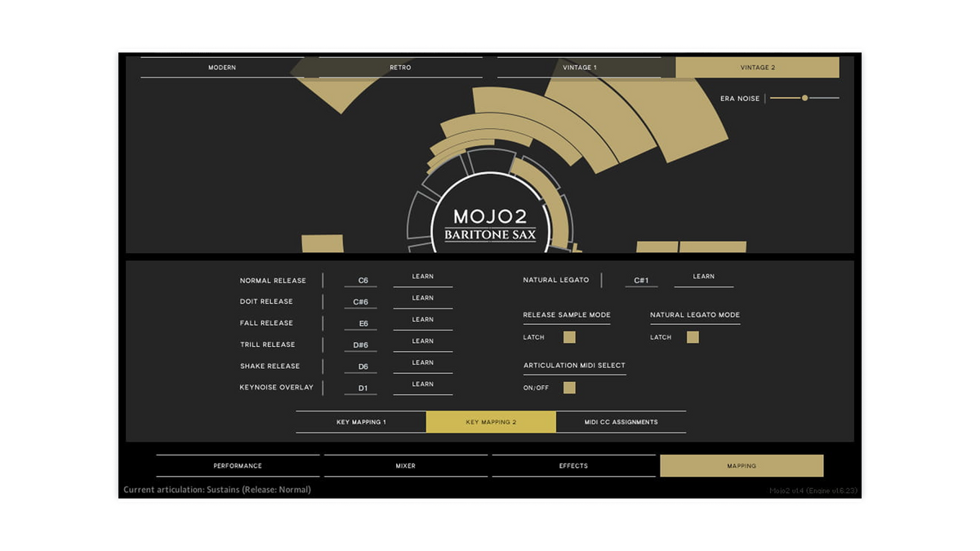980x551 pixels.
Task: Open Key Mapping 2 tab
Action: coord(491,422)
